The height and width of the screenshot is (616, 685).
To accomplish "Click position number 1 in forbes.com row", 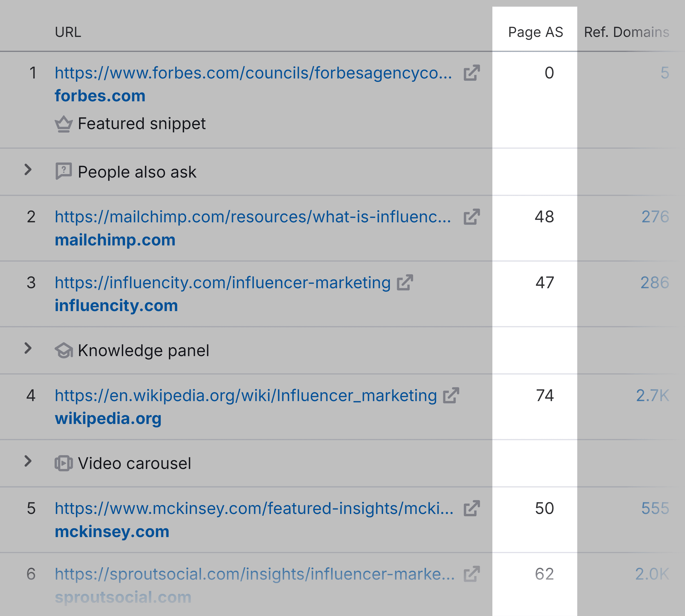I will point(33,73).
